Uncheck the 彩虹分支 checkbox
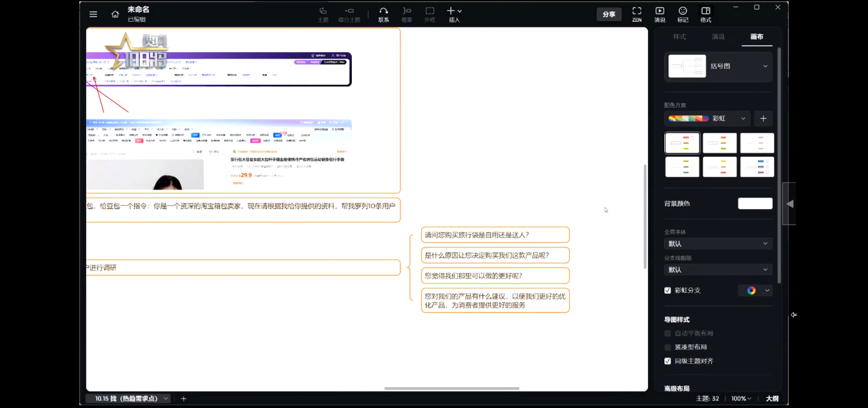This screenshot has height=408, width=868. tap(668, 291)
